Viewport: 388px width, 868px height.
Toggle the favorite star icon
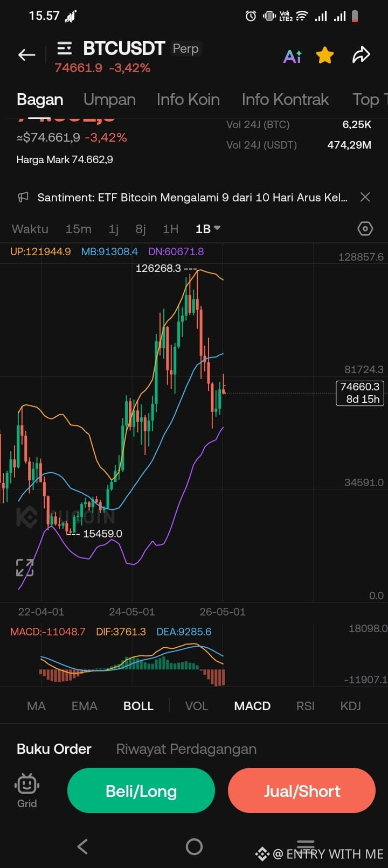[325, 55]
